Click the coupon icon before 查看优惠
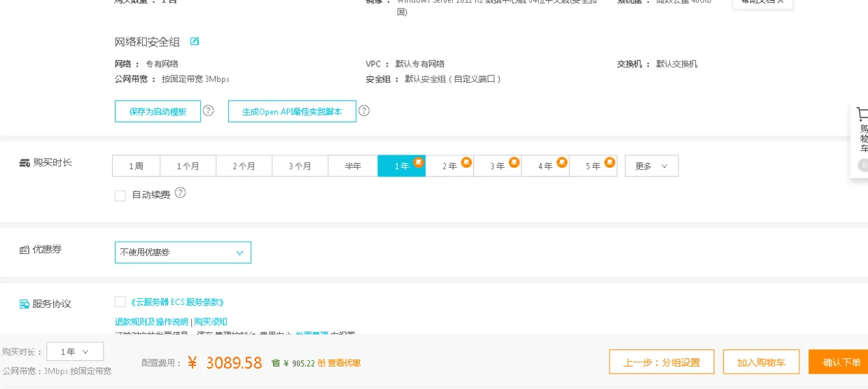 (321, 363)
